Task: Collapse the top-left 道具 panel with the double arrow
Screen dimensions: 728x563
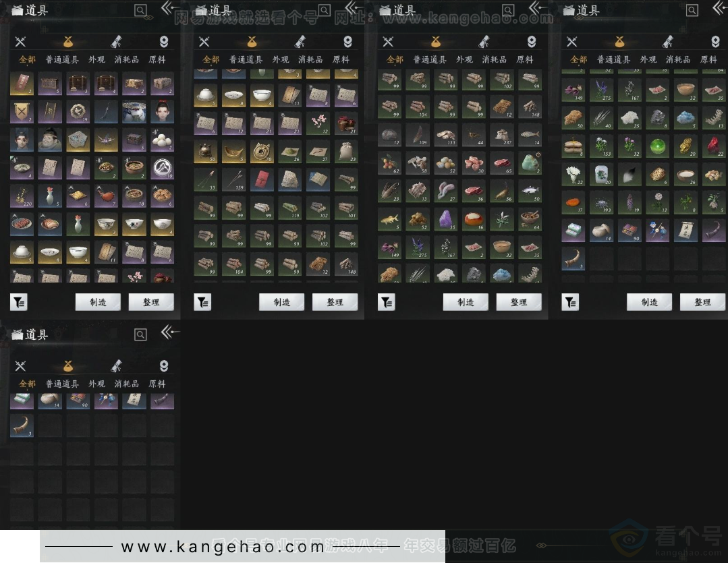Action: (169, 8)
